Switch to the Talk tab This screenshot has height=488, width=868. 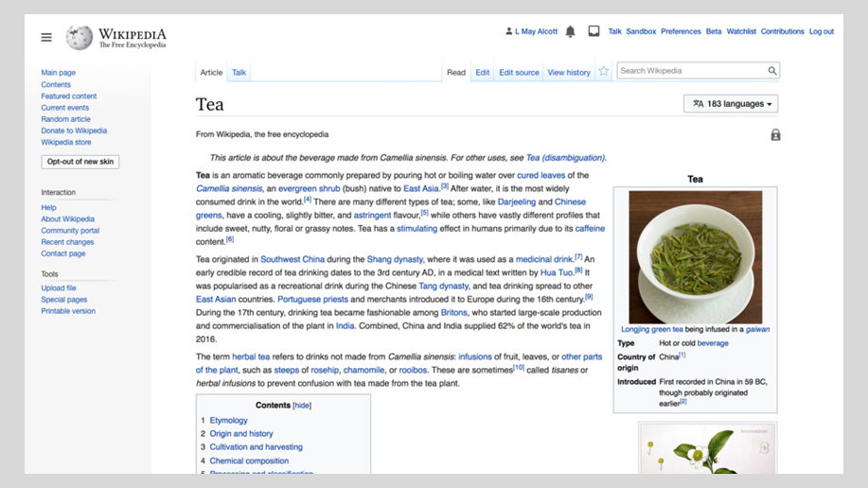[x=239, y=73]
